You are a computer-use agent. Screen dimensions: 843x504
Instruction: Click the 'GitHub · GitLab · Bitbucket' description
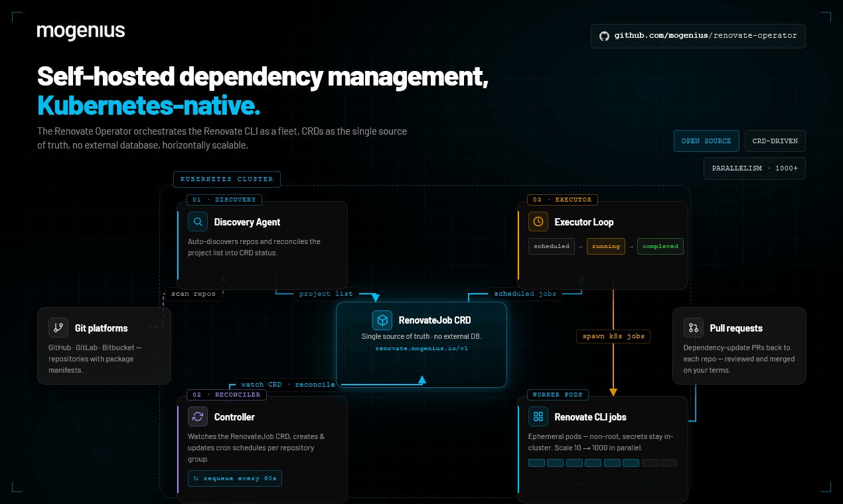[x=95, y=359]
